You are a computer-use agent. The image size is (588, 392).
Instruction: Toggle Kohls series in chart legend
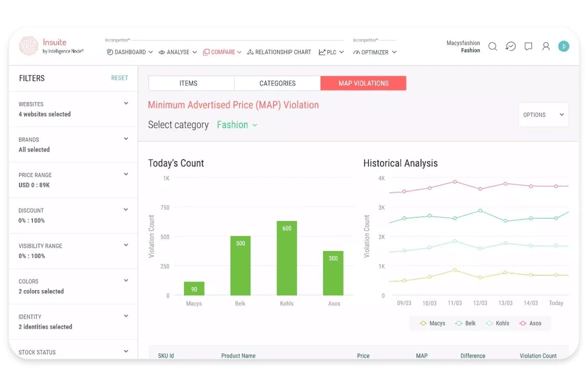(x=497, y=323)
